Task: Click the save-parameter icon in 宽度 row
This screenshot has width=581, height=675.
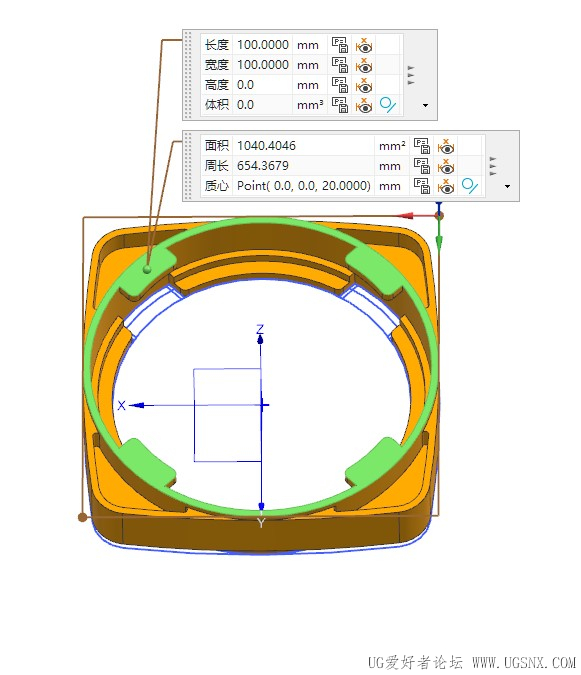Action: coord(340,65)
